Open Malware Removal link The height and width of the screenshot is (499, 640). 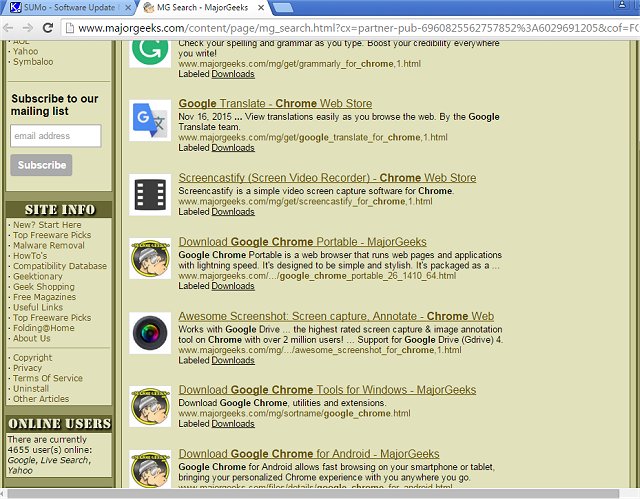[49, 245]
